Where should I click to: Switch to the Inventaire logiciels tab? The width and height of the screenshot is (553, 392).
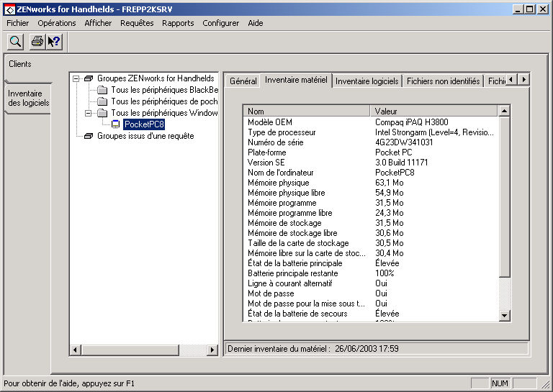click(367, 81)
